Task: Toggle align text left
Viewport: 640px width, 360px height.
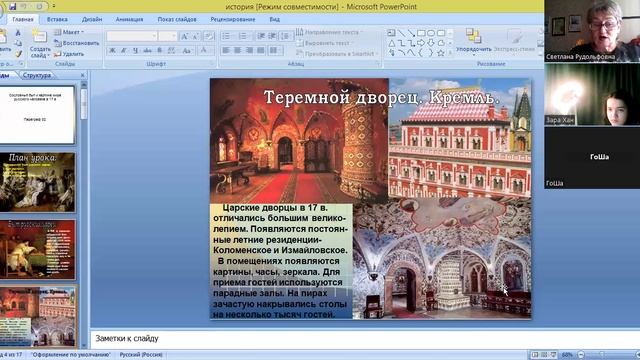Action: click(x=226, y=50)
